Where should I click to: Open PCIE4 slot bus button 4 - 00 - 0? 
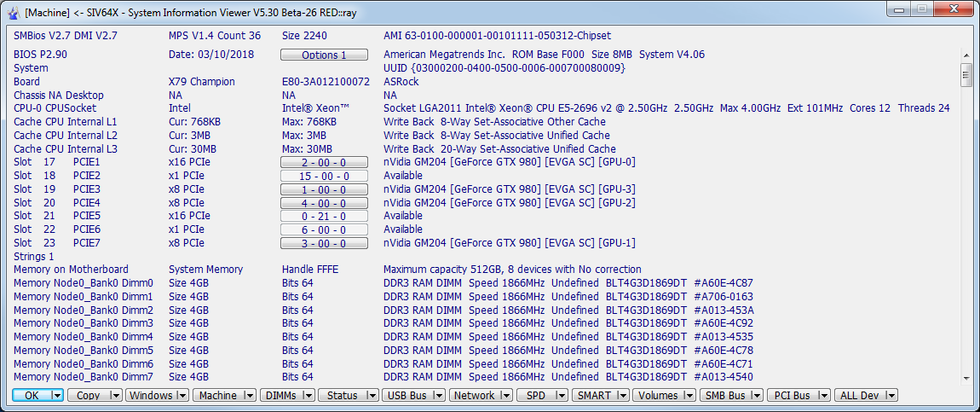pyautogui.click(x=324, y=203)
